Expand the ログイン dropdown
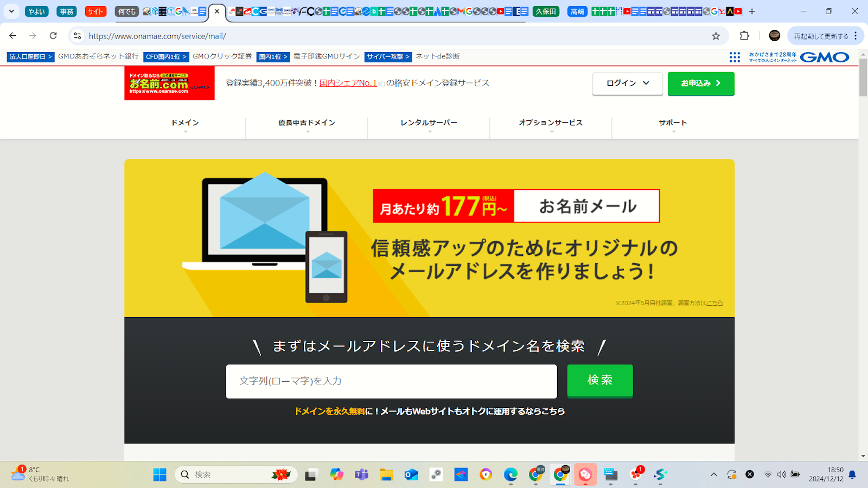 (x=628, y=84)
